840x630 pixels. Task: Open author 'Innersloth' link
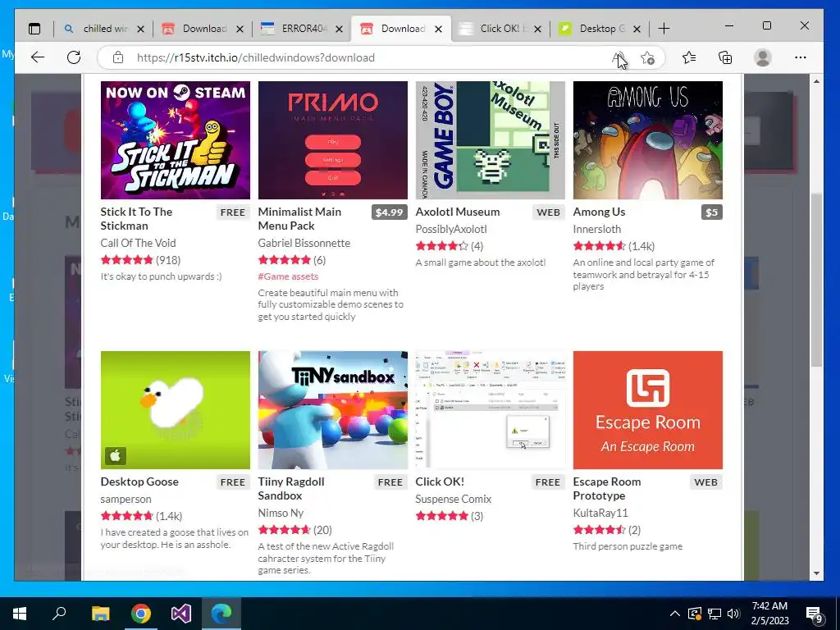click(597, 229)
